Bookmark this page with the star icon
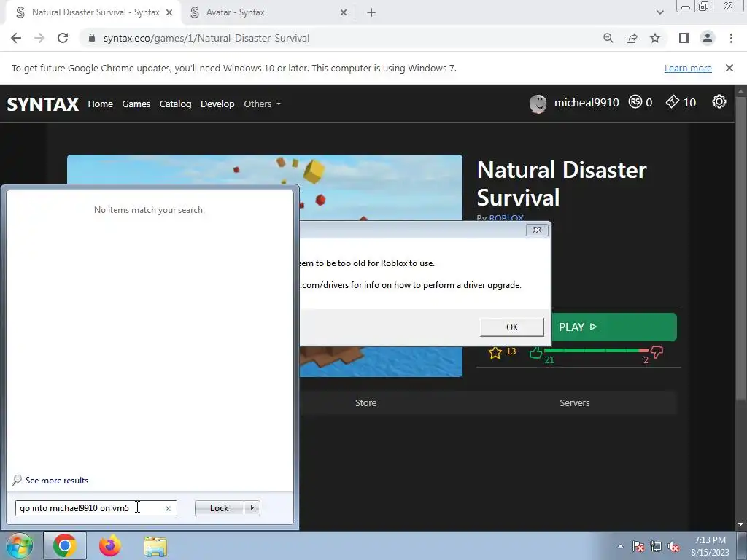 655,38
